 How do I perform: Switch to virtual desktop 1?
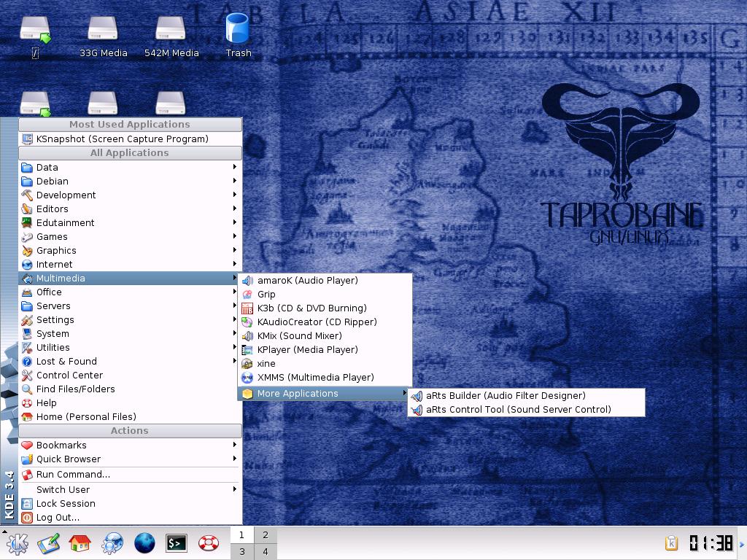[x=242, y=535]
